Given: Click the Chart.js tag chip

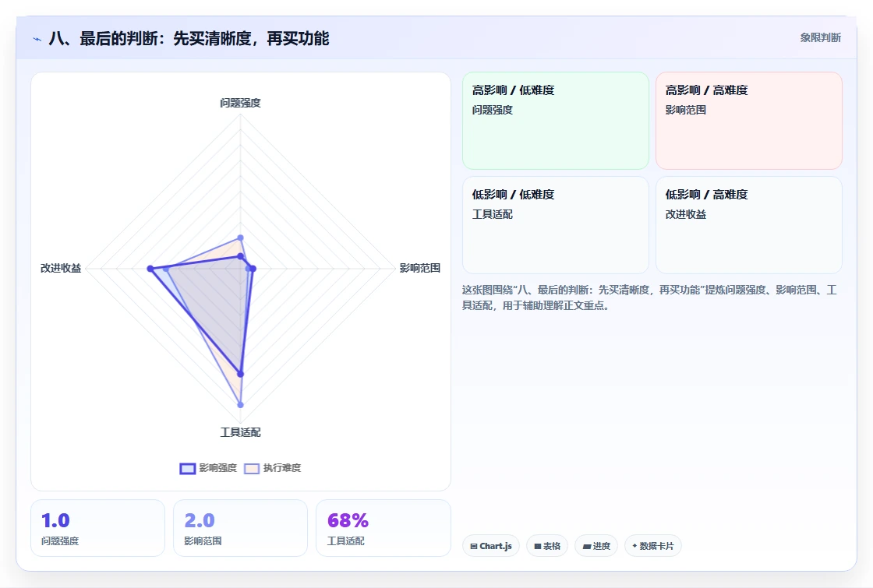Looking at the screenshot, I should pos(491,546).
